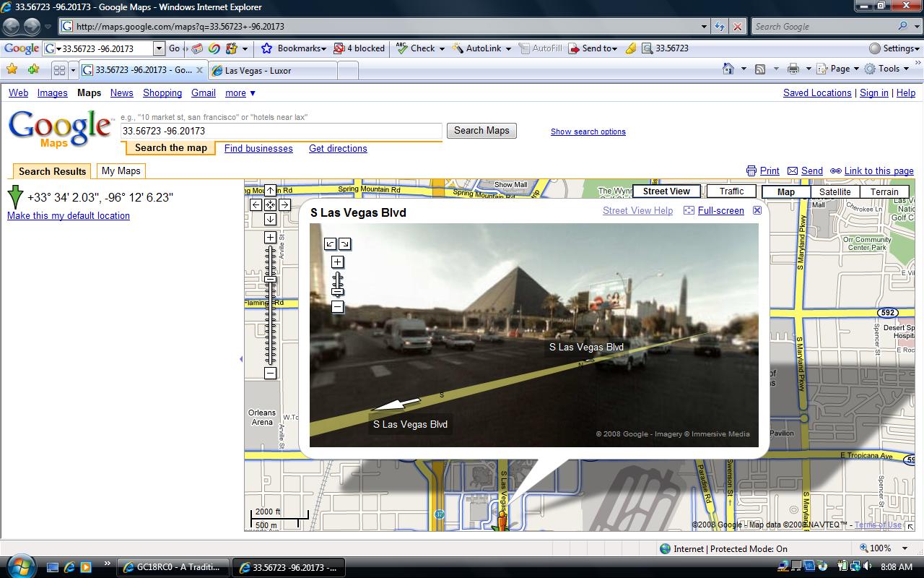This screenshot has width=924, height=578.
Task: Open Quick Tabs grid view
Action: click(60, 70)
